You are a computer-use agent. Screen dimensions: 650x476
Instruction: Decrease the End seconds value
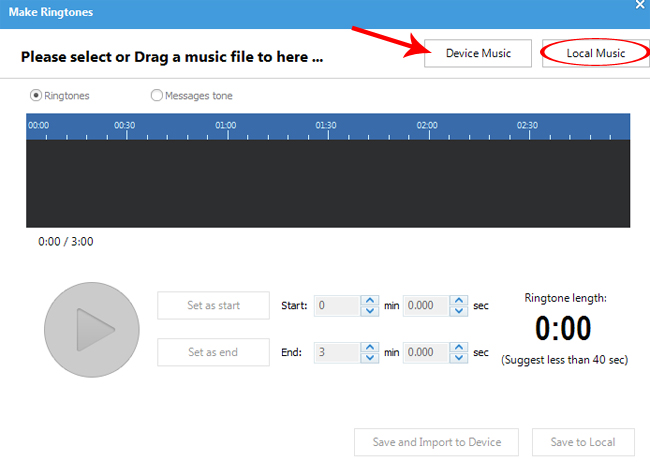click(x=458, y=358)
